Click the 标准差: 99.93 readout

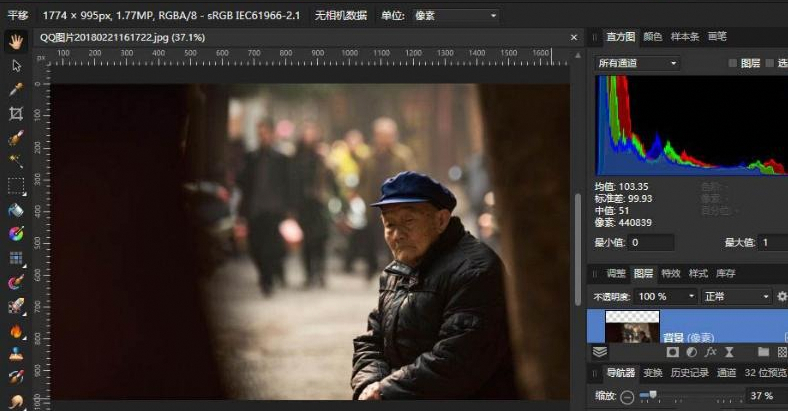point(623,198)
